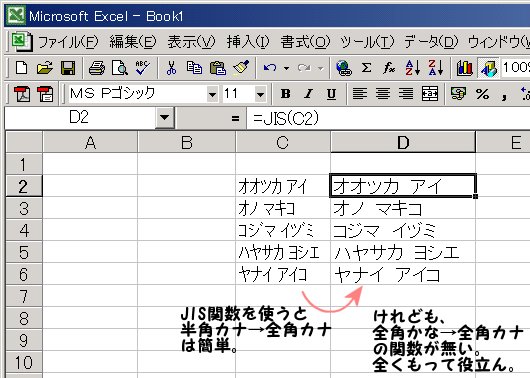530x378 pixels.
Task: Save the workbook with the floppy icon
Action: [68, 68]
